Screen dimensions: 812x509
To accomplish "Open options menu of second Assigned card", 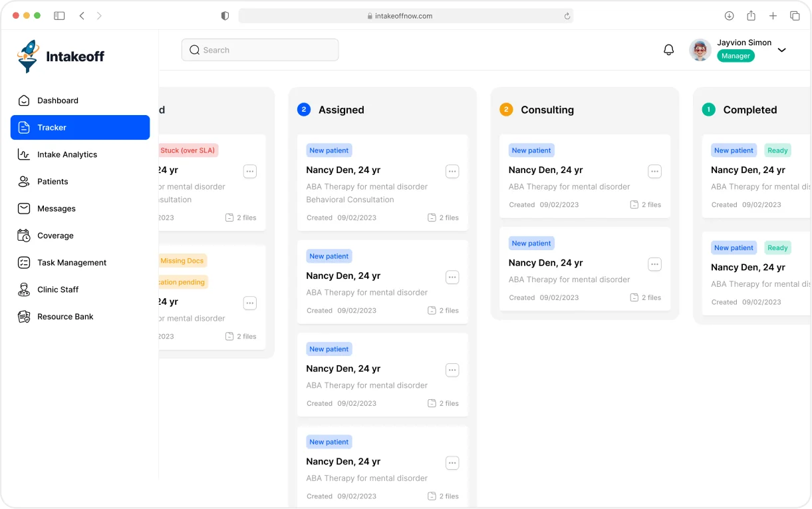I will pos(452,277).
